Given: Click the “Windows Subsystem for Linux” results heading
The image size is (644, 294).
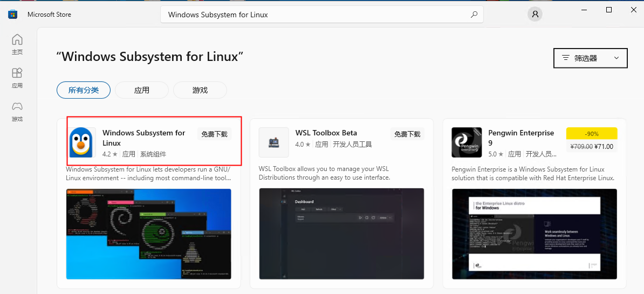Looking at the screenshot, I should click(x=150, y=56).
